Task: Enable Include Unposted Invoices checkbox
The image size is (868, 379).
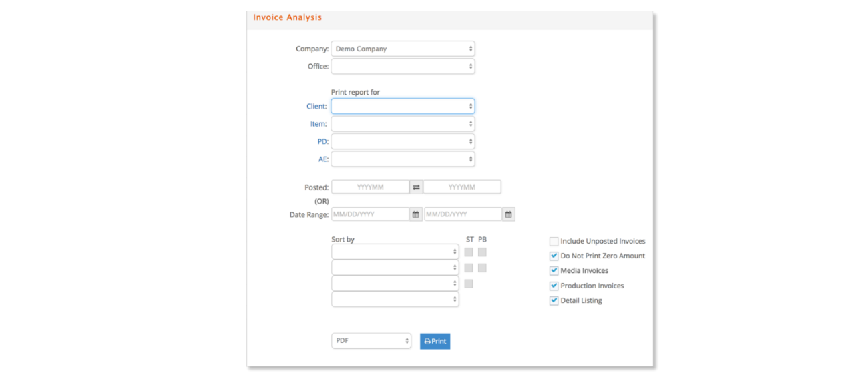Action: (554, 242)
